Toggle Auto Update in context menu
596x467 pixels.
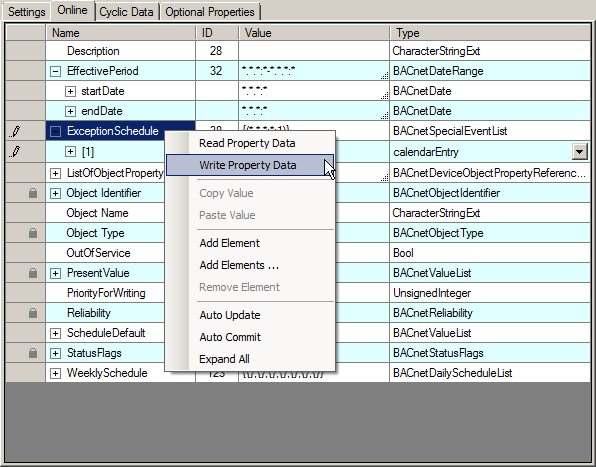tap(250, 315)
